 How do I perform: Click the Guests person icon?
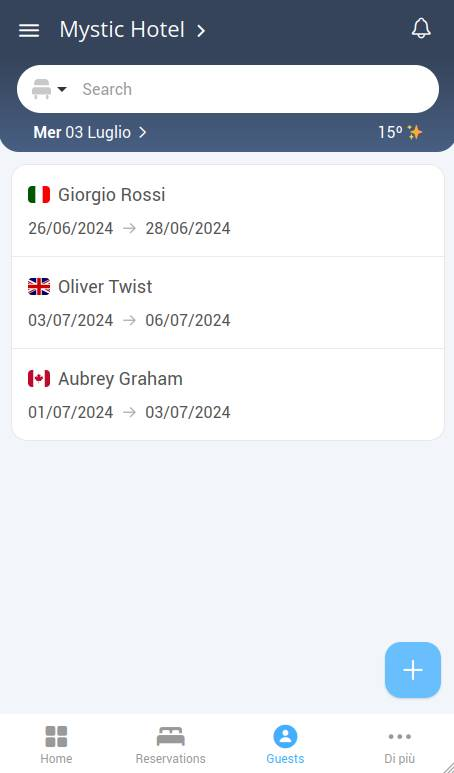285,737
